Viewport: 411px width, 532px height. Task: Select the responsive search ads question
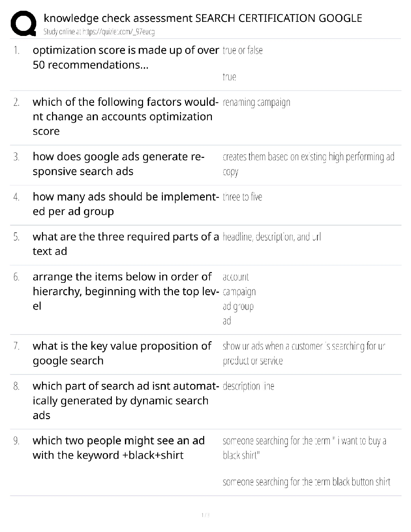tap(119, 164)
